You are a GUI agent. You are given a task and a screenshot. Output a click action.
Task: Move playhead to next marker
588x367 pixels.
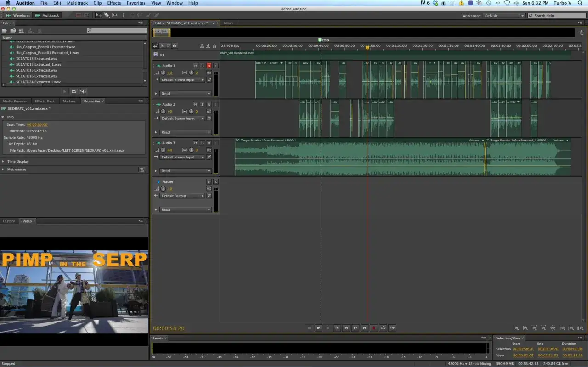(364, 328)
